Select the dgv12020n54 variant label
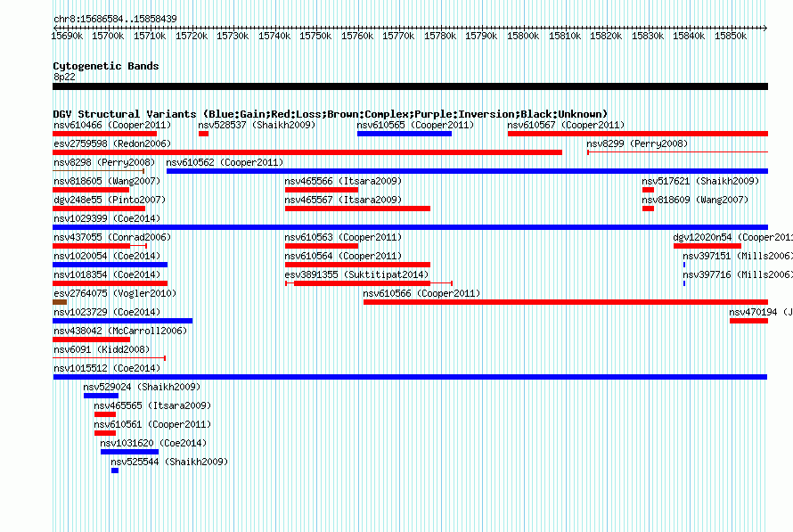 (x=732, y=237)
